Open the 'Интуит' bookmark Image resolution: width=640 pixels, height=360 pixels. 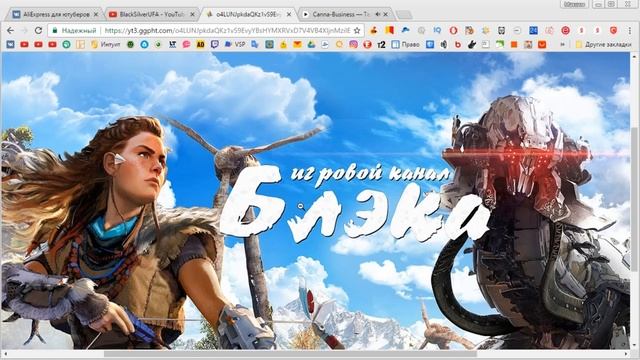click(x=106, y=44)
